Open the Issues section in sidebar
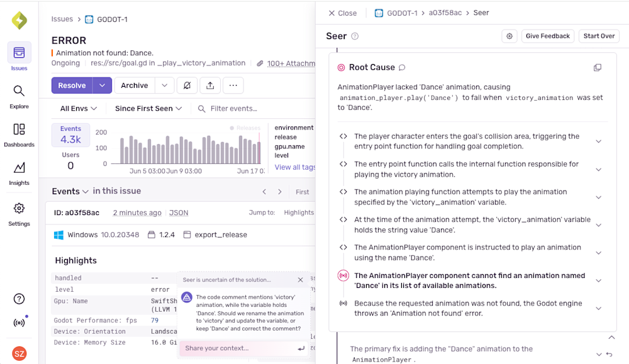 point(19,57)
